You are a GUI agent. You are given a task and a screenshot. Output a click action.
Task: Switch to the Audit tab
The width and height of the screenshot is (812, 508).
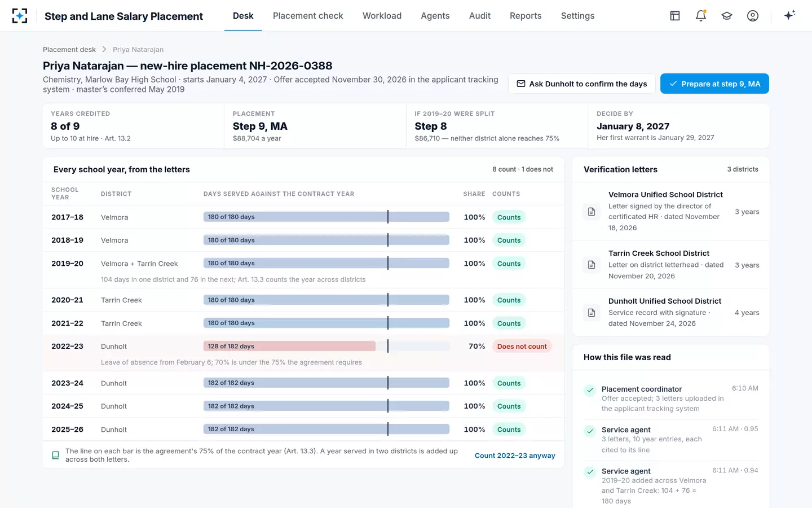click(480, 16)
